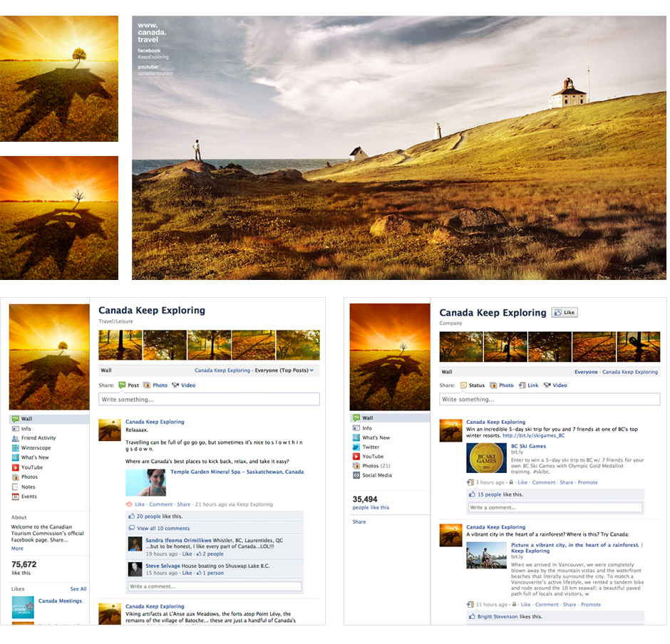Click Comment under the Relaaaax post
The height and width of the screenshot is (644, 670).
click(x=160, y=504)
